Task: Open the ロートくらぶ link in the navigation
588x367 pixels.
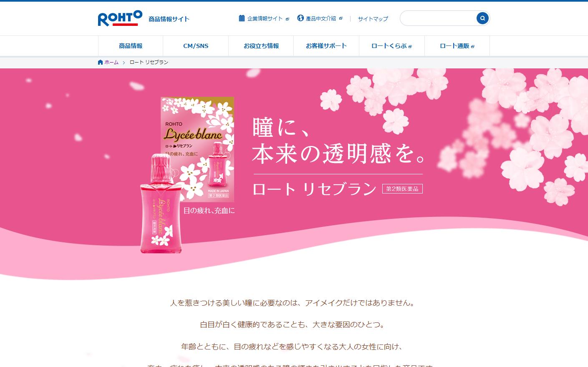Action: pyautogui.click(x=391, y=46)
